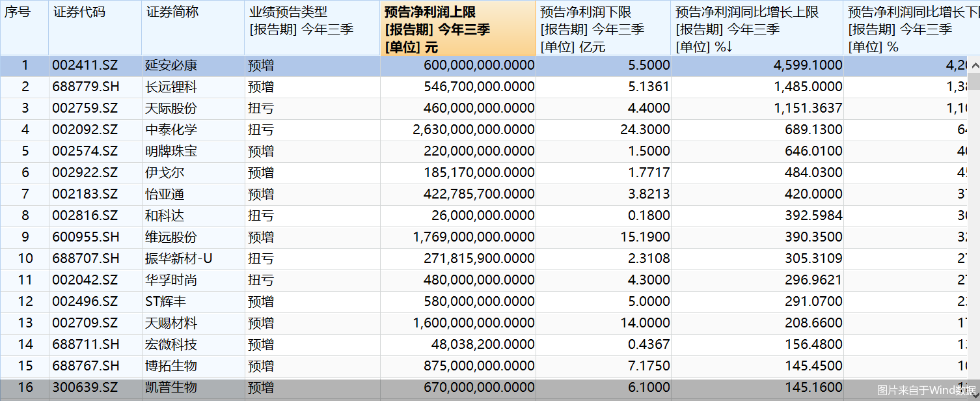Select growth value 305.3109
The width and height of the screenshot is (980, 401).
click(x=813, y=258)
